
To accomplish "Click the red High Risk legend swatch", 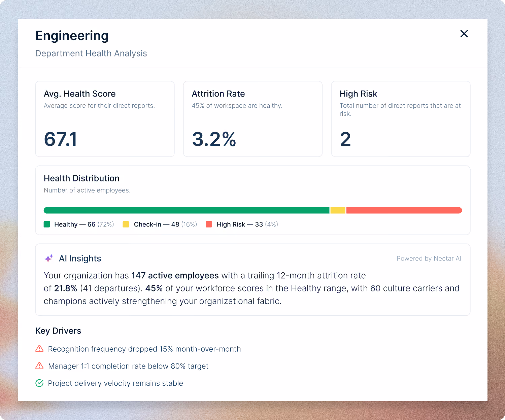I will [209, 224].
